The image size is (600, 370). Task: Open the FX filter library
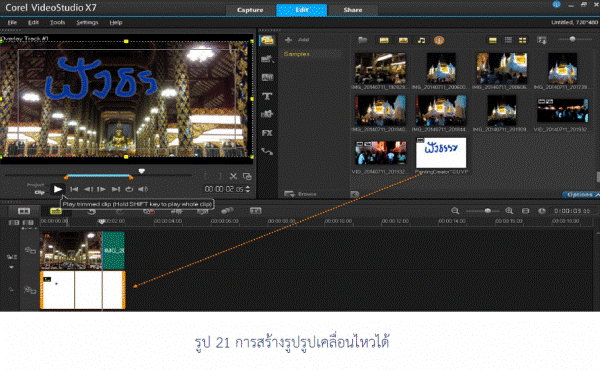[x=267, y=133]
